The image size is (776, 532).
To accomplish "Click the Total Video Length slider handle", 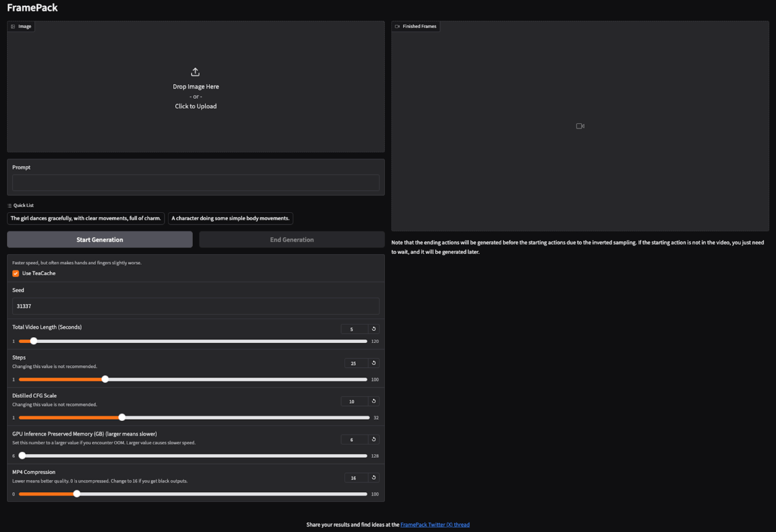I will (x=33, y=341).
